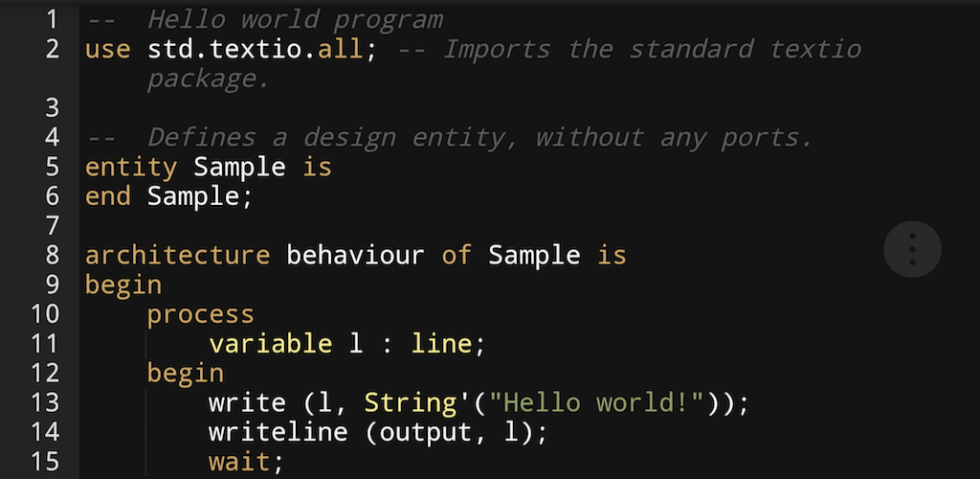Click the 'writeline' call on line 14
Image resolution: width=980 pixels, height=479 pixels.
click(278, 431)
